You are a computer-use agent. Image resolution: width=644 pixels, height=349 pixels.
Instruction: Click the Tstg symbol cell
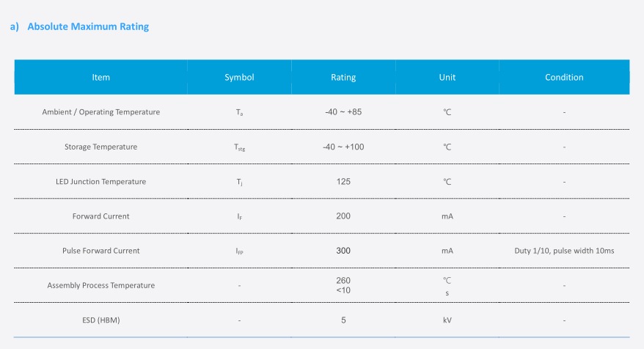pos(240,147)
